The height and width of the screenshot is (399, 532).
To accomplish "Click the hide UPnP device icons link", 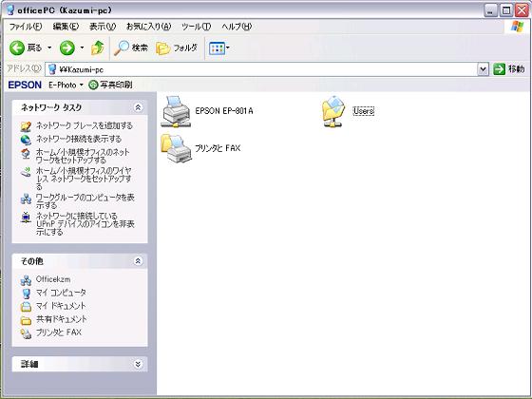I will tap(85, 224).
